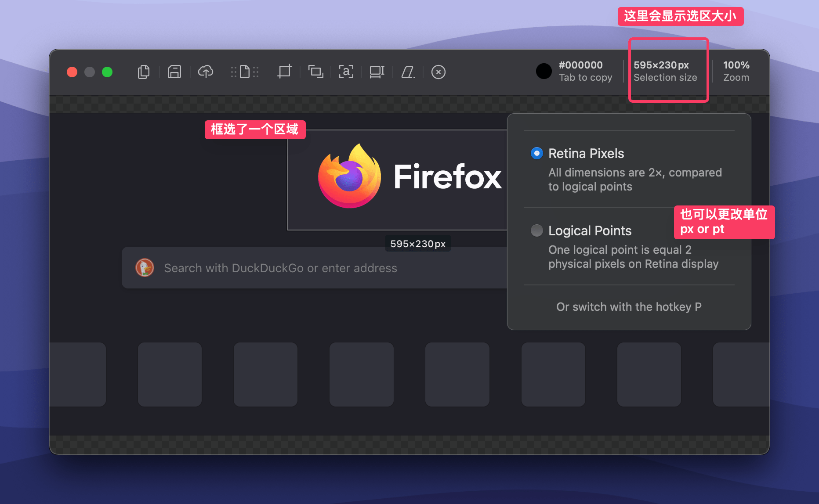Click the black color swatch circle
819x504 pixels.
[x=544, y=71]
